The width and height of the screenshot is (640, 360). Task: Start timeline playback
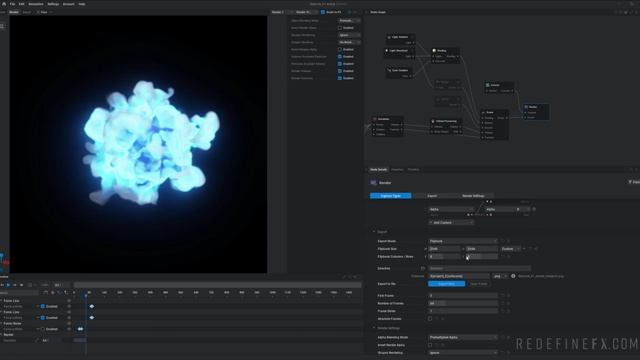click(x=8, y=285)
